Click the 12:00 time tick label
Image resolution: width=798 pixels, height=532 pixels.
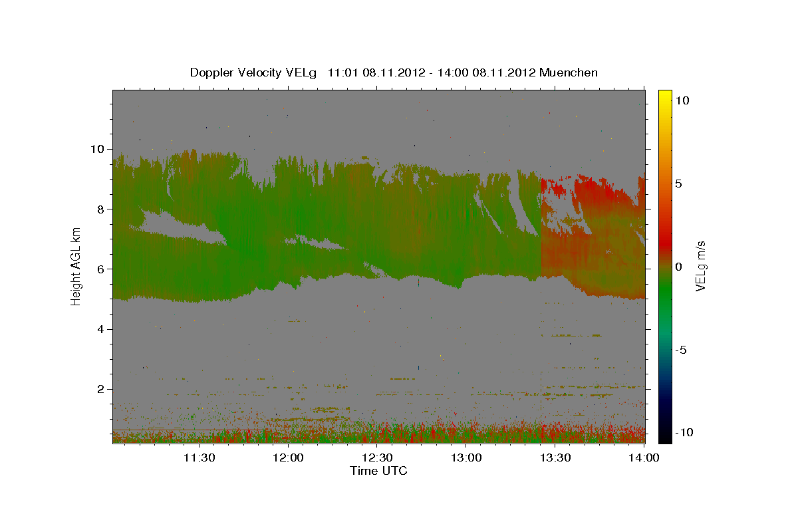(x=289, y=458)
